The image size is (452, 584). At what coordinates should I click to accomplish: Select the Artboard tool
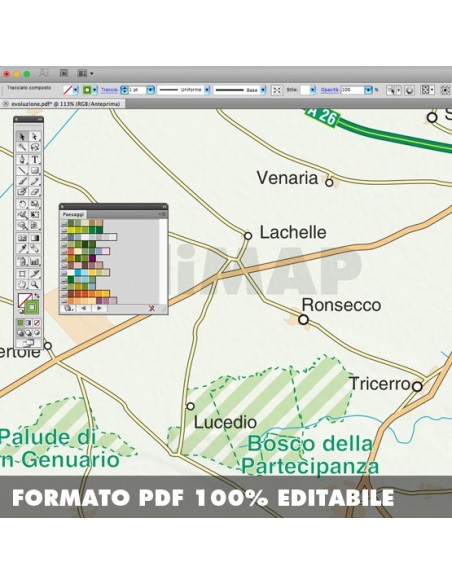click(22, 274)
